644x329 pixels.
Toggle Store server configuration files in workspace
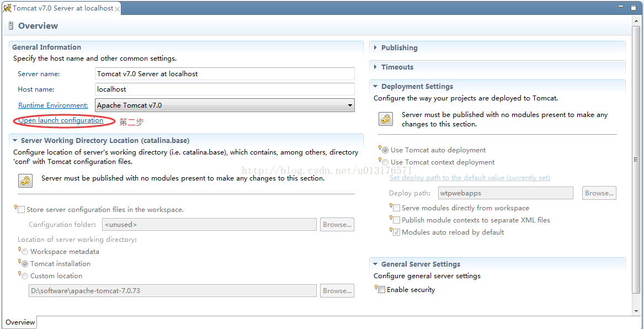[x=22, y=209]
